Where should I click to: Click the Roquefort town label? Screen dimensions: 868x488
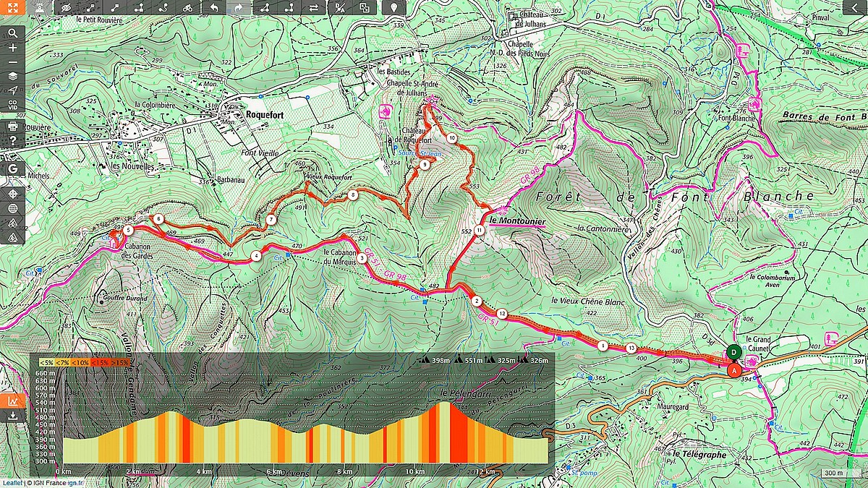(263, 114)
